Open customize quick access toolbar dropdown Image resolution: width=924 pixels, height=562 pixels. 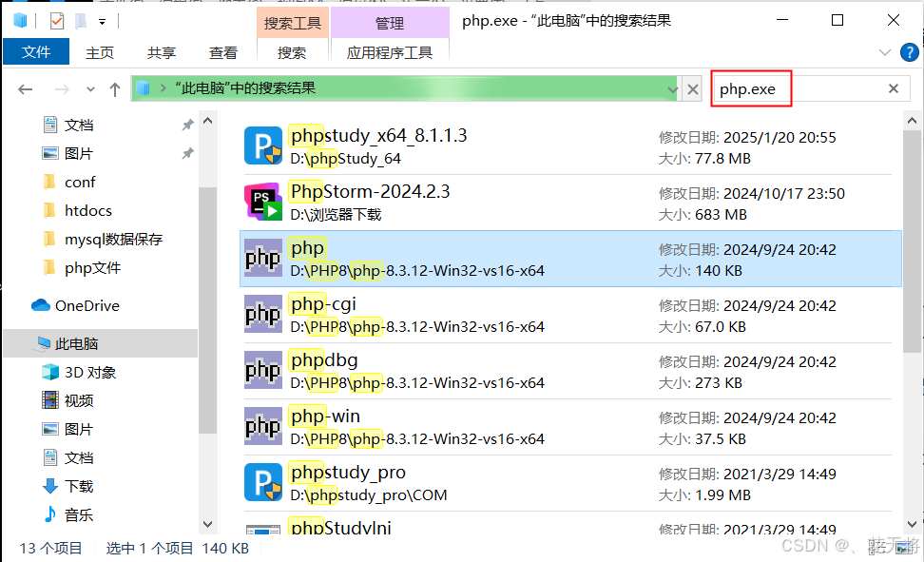coord(102,22)
